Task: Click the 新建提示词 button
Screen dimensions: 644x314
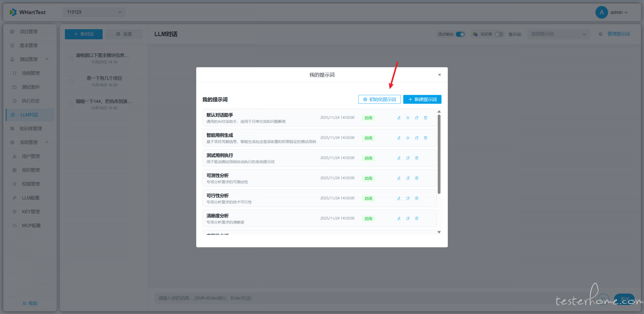Action: click(422, 99)
